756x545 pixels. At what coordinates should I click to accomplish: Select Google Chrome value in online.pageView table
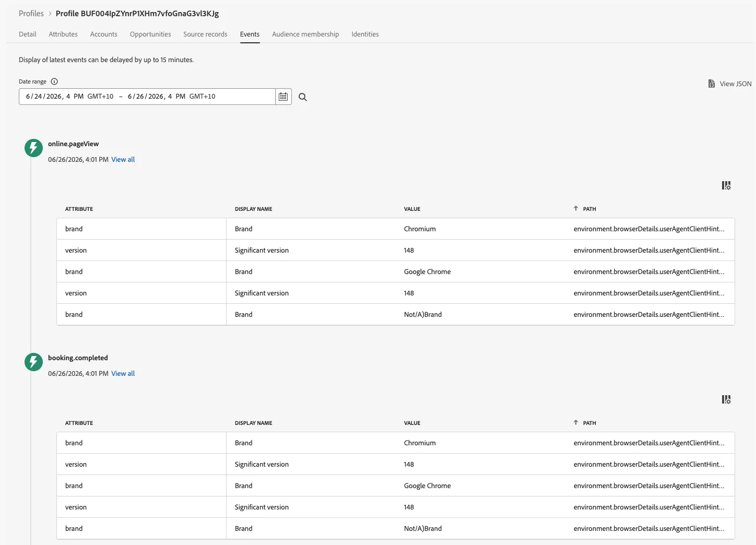click(x=427, y=271)
